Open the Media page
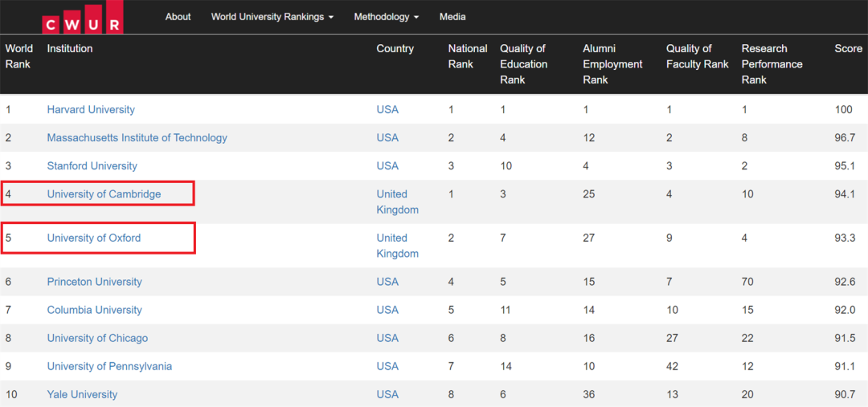This screenshot has height=407, width=868. point(452,17)
